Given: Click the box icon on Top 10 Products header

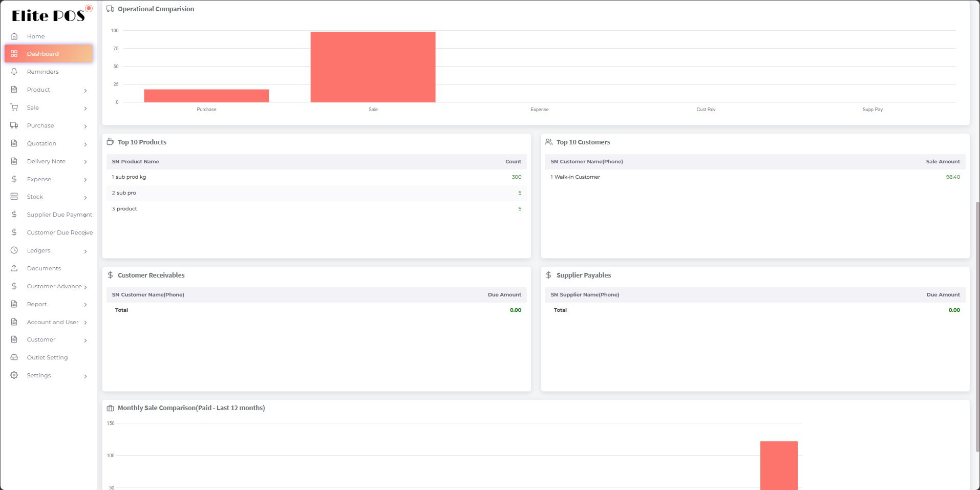Looking at the screenshot, I should (x=110, y=142).
